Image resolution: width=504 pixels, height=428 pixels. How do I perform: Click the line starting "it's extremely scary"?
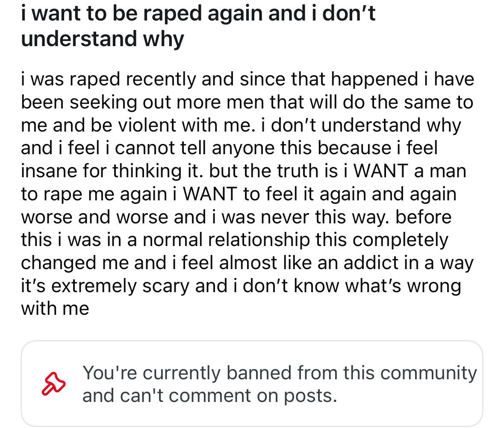[x=241, y=286]
